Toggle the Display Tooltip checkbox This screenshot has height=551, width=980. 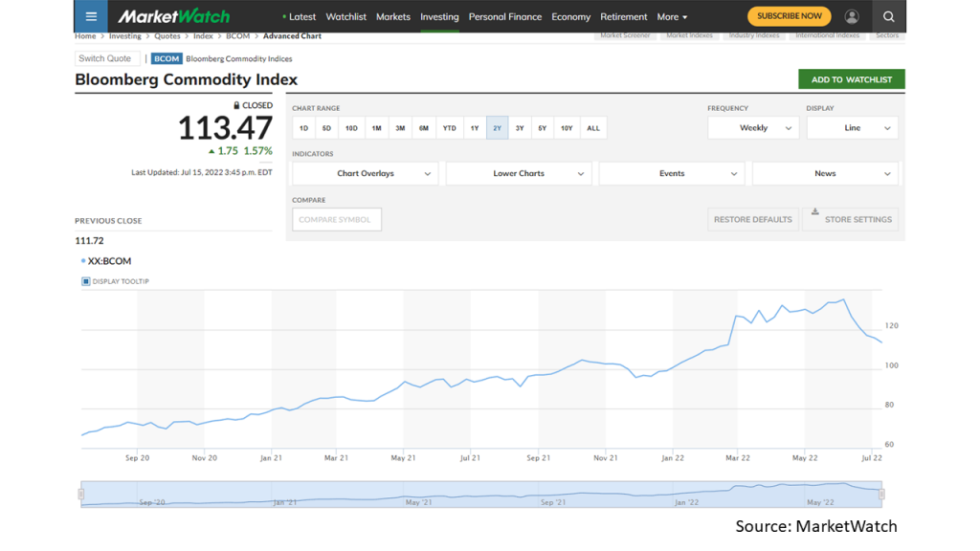tap(85, 282)
